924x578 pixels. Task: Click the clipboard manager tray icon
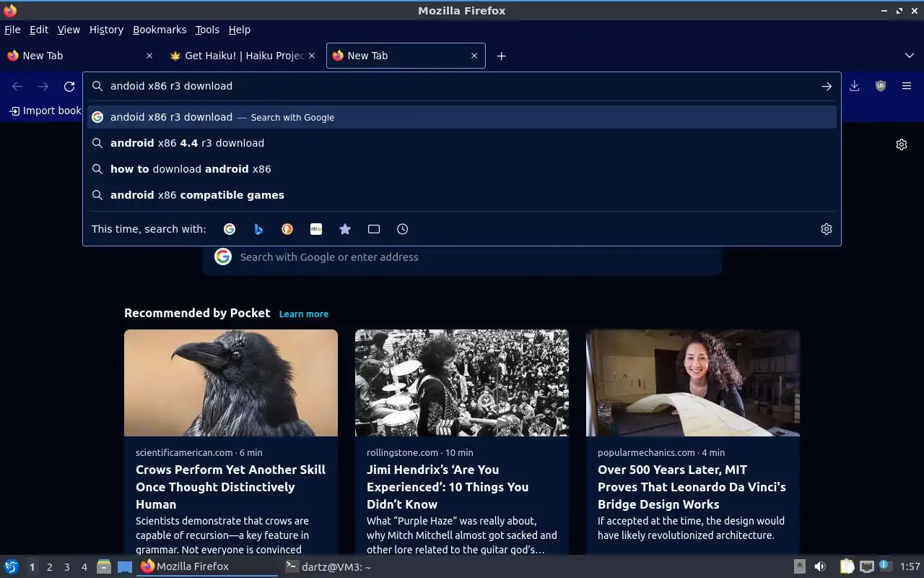point(847,566)
